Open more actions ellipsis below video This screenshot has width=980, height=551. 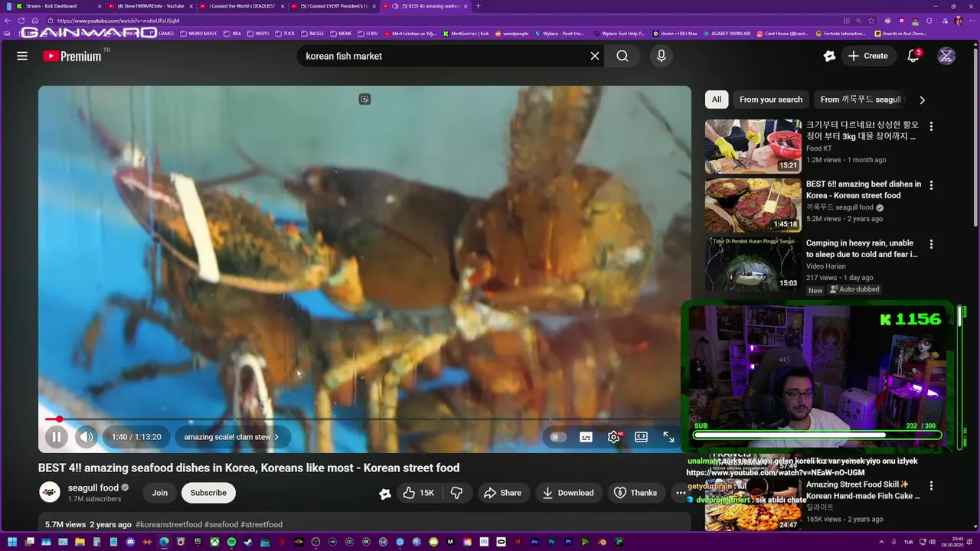680,493
